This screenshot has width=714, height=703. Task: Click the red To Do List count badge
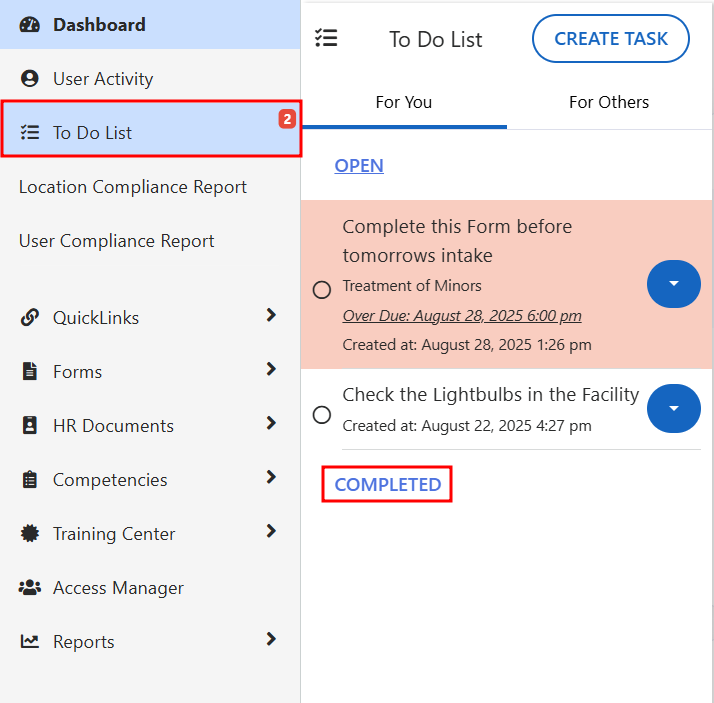click(x=287, y=119)
